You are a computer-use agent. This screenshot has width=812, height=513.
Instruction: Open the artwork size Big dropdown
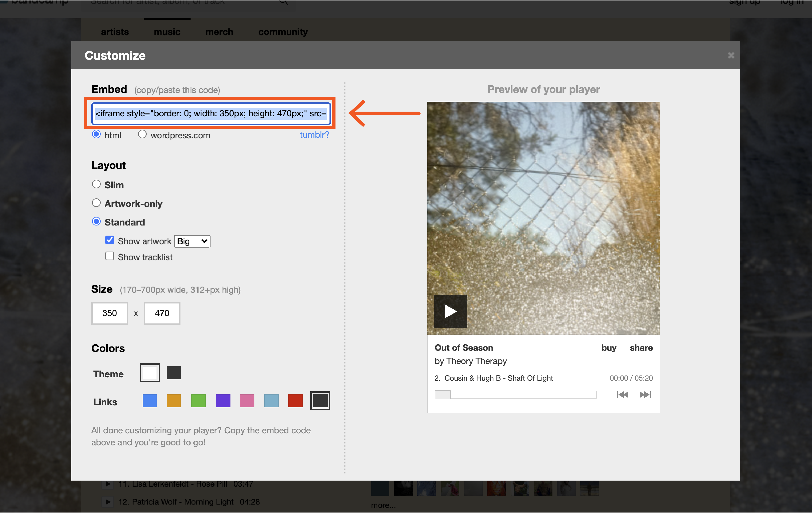click(x=192, y=241)
